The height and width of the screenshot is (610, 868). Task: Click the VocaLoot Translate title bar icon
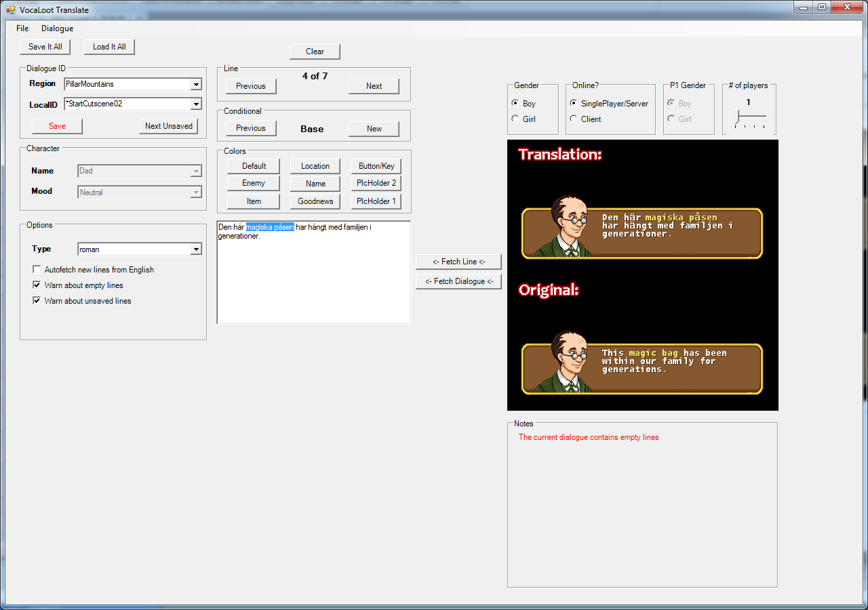pos(10,10)
